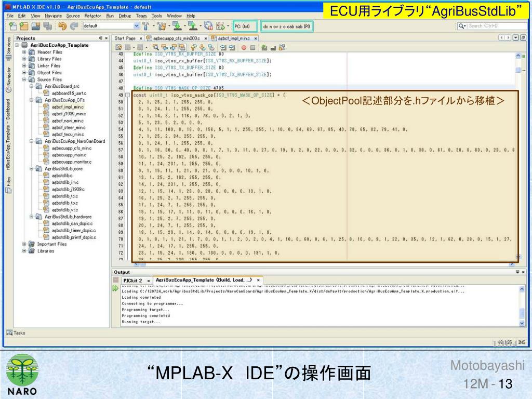Click the Stop icon in Output panel
Image resolution: width=532 pixels, height=399 pixels.
coord(115,280)
